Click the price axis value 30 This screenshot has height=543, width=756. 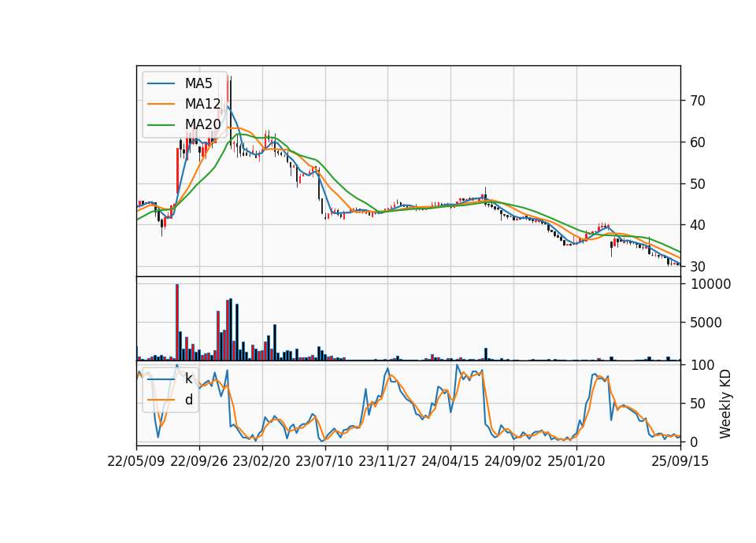(x=698, y=267)
